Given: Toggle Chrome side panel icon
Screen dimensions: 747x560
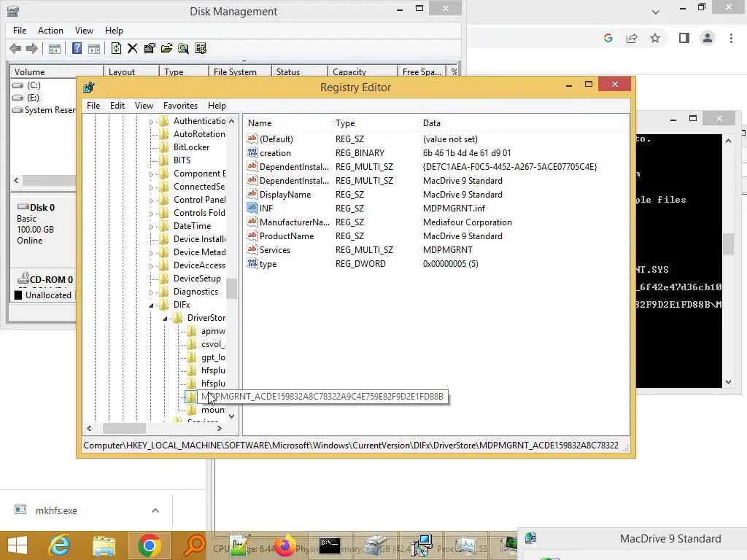Looking at the screenshot, I should click(684, 38).
